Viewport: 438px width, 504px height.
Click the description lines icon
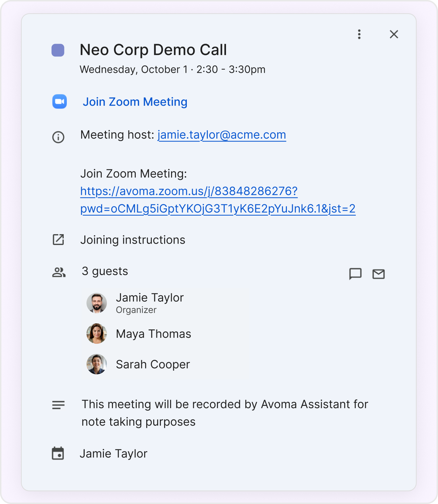pos(58,405)
